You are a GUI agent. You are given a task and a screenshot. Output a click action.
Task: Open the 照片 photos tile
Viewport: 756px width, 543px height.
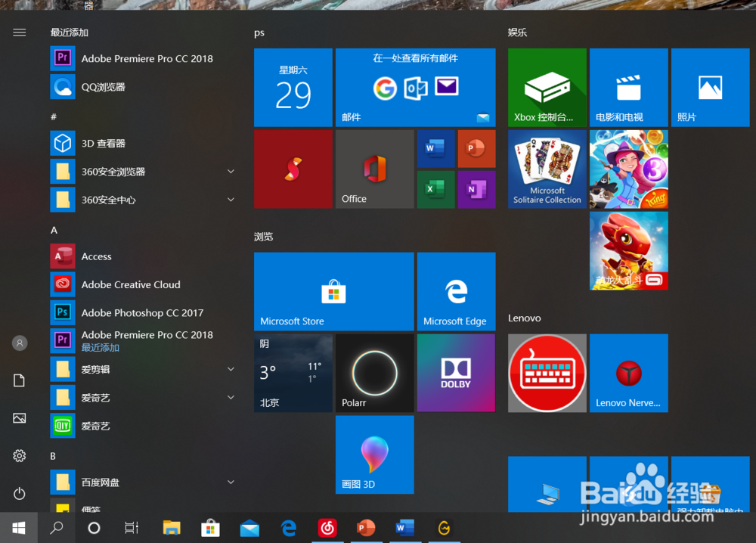[710, 87]
